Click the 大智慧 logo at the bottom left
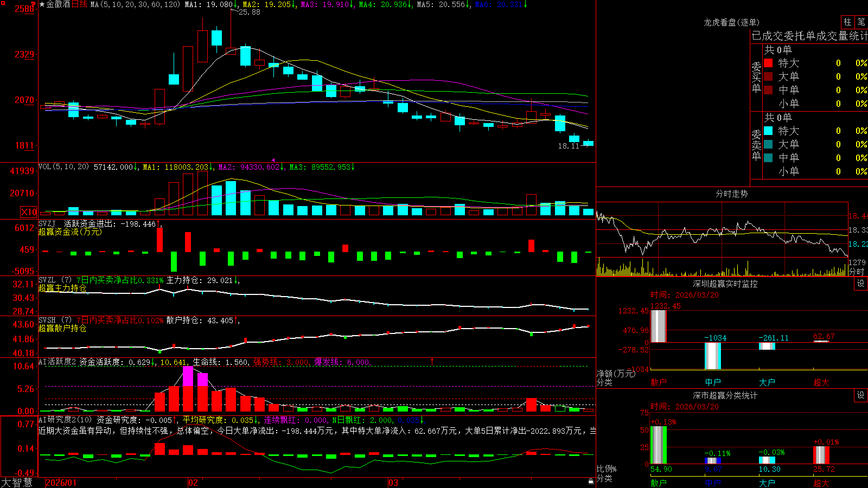The image size is (868, 488). (x=17, y=483)
